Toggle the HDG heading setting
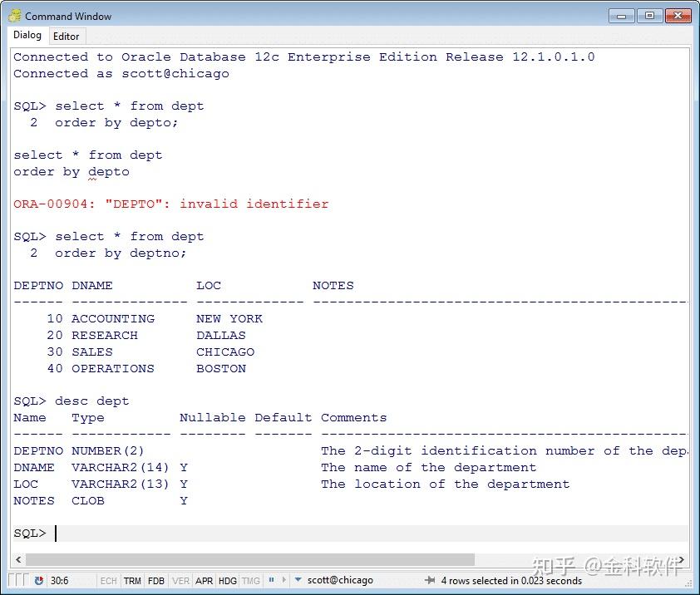700x595 pixels. 227,580
